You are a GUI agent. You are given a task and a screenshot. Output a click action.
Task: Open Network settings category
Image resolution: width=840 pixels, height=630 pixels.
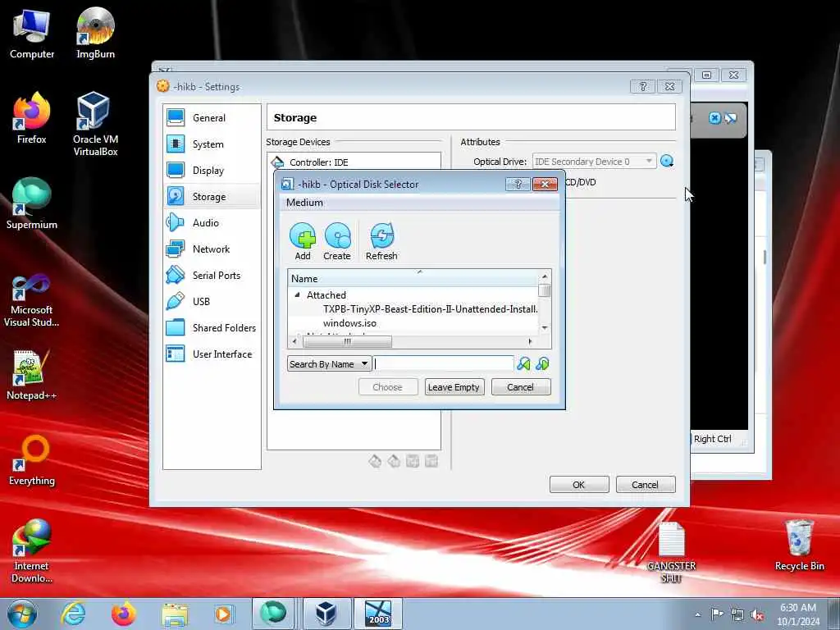pos(212,249)
